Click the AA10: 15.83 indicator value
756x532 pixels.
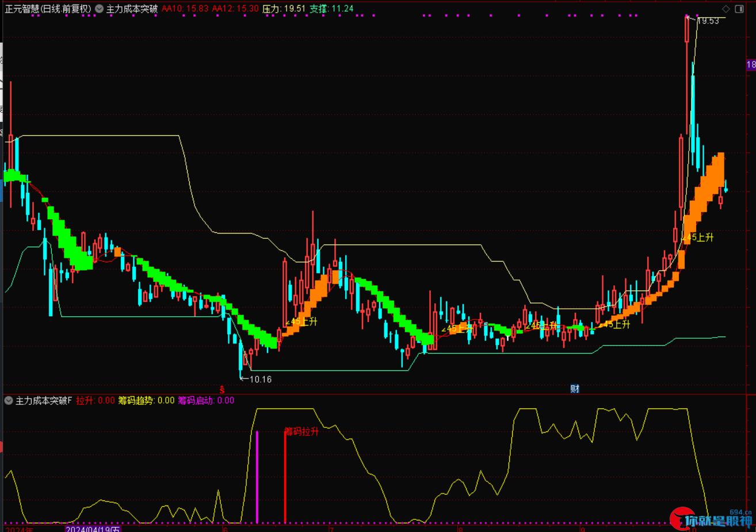[x=185, y=9]
